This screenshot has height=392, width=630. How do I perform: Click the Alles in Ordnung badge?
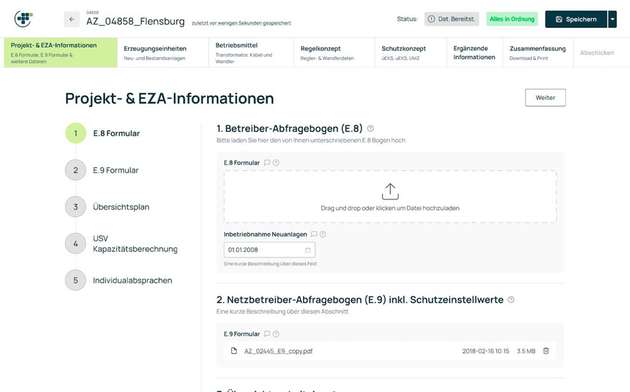[x=512, y=19]
